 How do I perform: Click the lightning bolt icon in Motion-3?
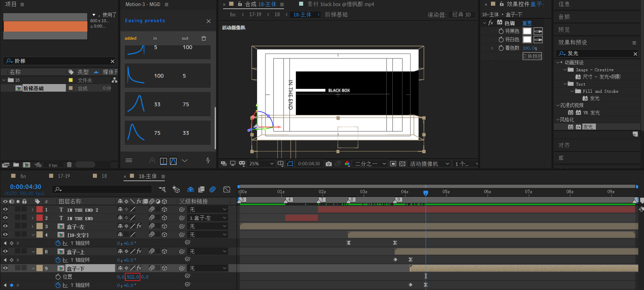208,160
